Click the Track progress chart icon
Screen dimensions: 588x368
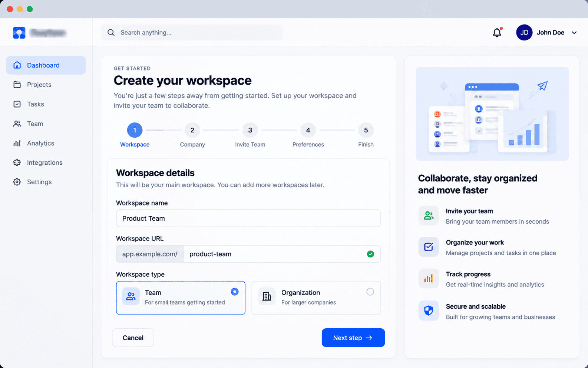[x=429, y=279]
